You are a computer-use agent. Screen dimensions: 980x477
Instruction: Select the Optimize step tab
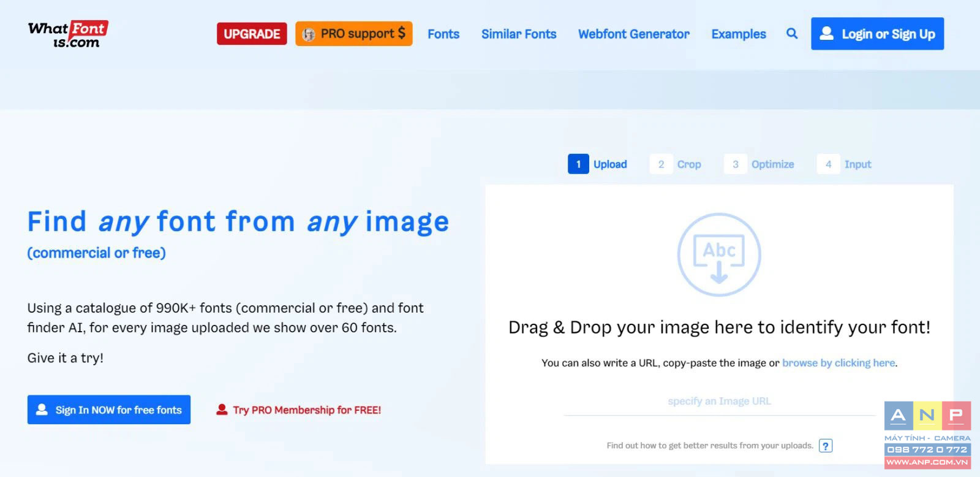(759, 164)
